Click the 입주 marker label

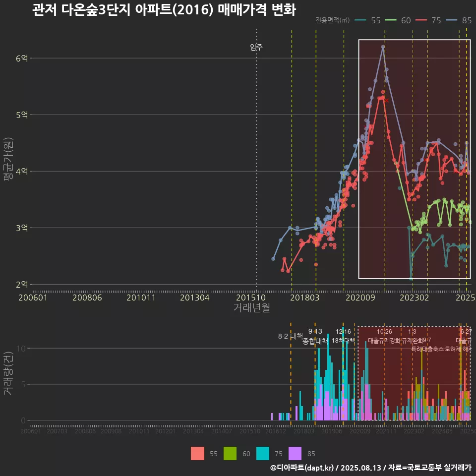click(x=256, y=47)
